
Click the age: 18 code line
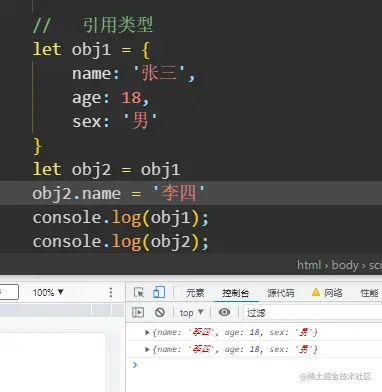(x=110, y=98)
